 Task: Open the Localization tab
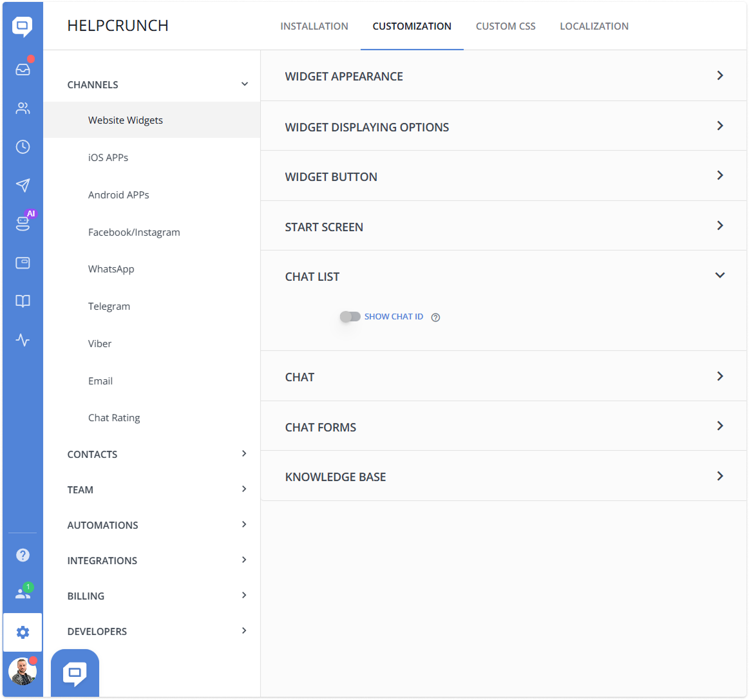coord(594,26)
